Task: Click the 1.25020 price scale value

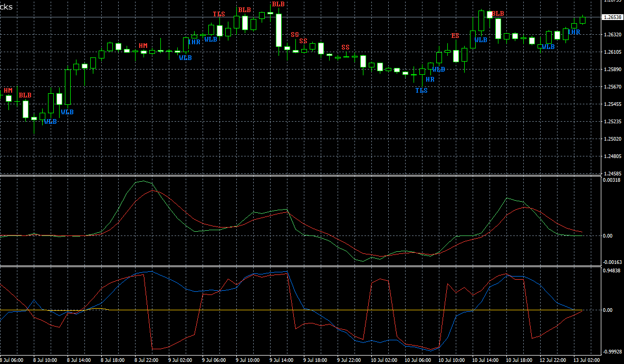Action: (x=612, y=139)
